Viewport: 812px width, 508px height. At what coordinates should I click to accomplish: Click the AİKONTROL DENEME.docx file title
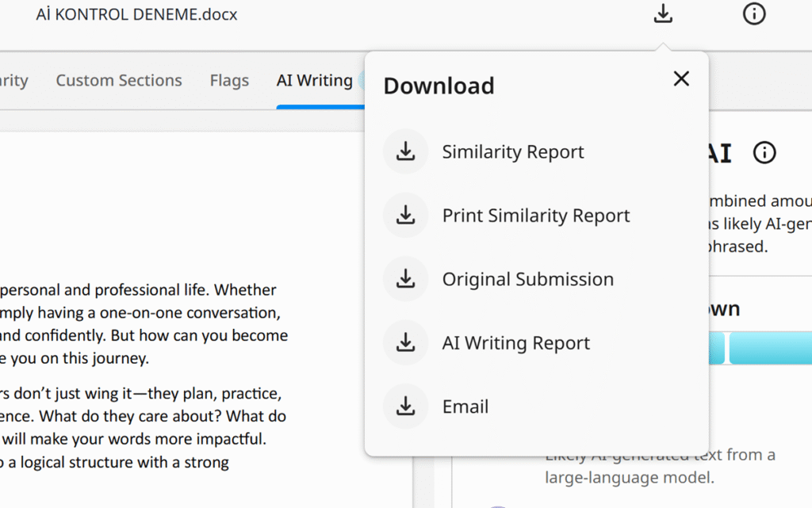point(136,14)
